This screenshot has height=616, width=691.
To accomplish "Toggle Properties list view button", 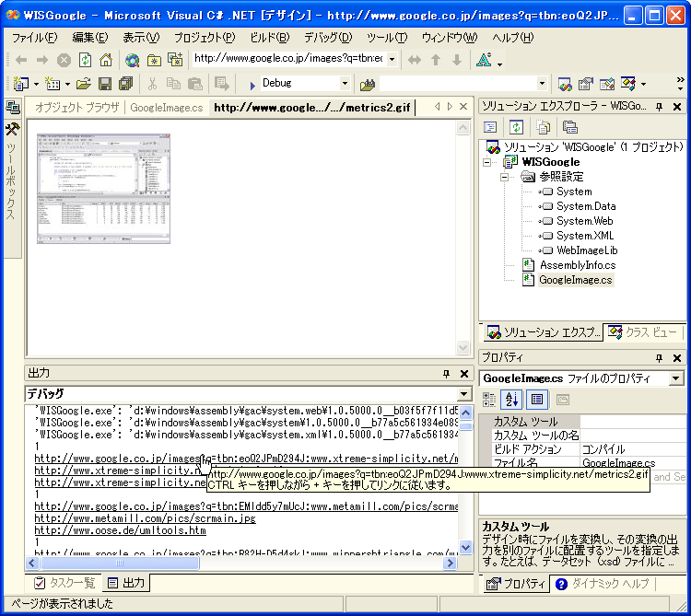I will pos(537,400).
